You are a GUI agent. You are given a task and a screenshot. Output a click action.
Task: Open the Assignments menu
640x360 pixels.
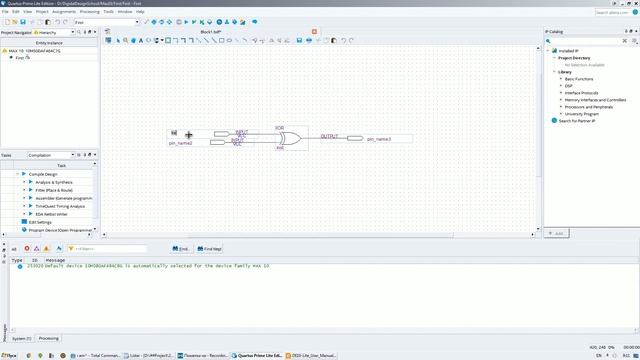64,12
